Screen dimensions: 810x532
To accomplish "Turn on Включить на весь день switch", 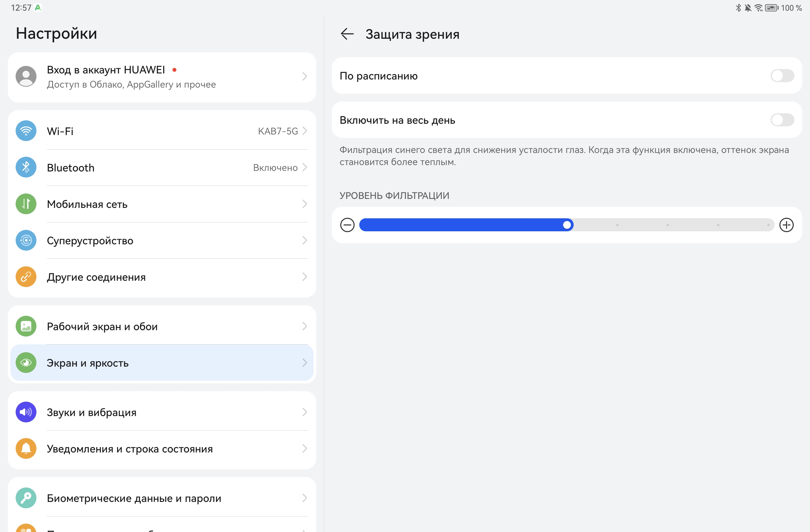I will pyautogui.click(x=782, y=120).
